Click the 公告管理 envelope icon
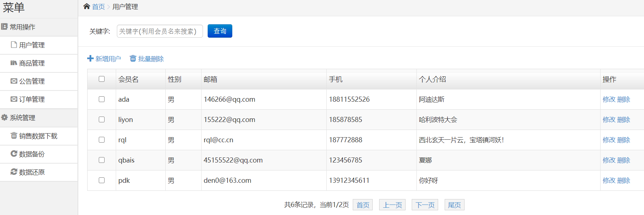The width and height of the screenshot is (644, 215). click(14, 81)
